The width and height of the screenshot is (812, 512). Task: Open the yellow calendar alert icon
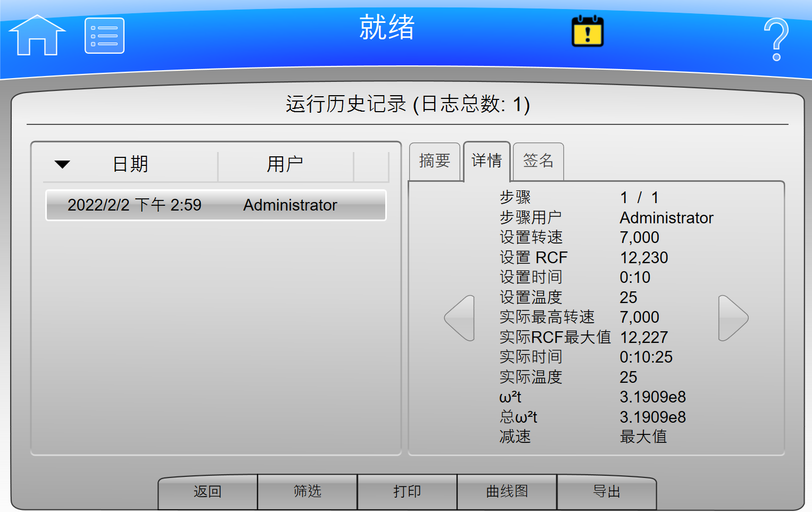coord(587,31)
